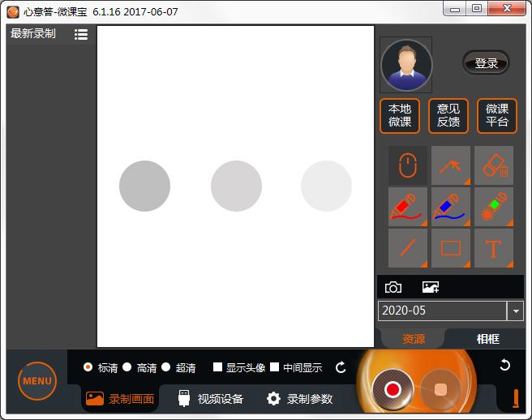Select the 高清 quality radio button

point(127,367)
